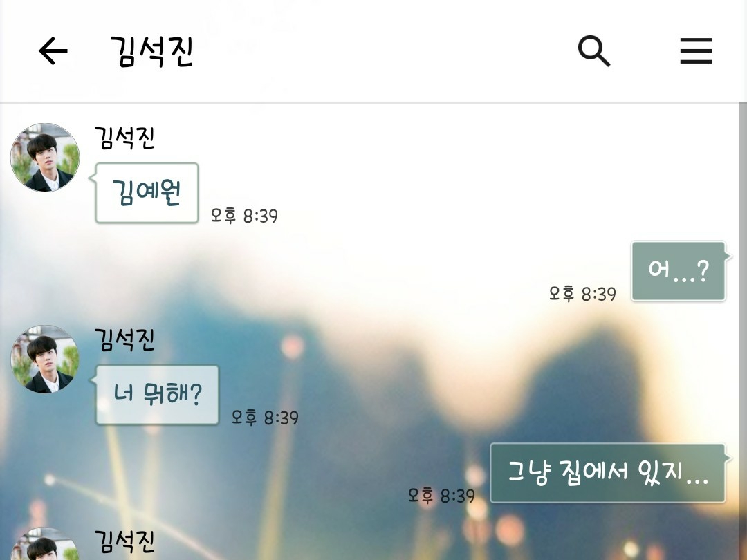Tap the timestamp left of 어...? bubble
Viewport: 747px width, 560px height.
pos(582,294)
